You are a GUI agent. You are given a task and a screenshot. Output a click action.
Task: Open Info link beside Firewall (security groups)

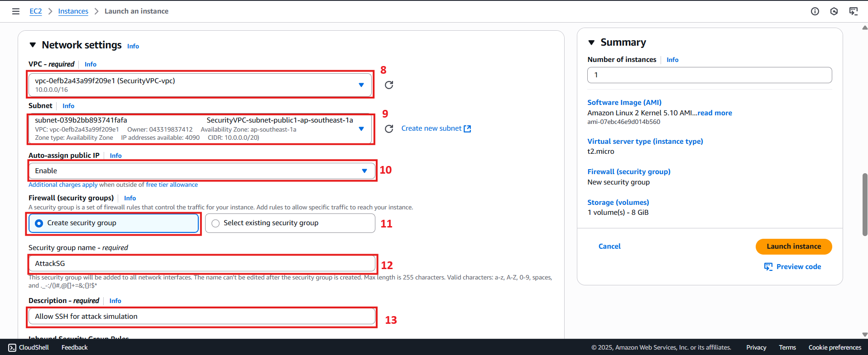pyautogui.click(x=130, y=198)
